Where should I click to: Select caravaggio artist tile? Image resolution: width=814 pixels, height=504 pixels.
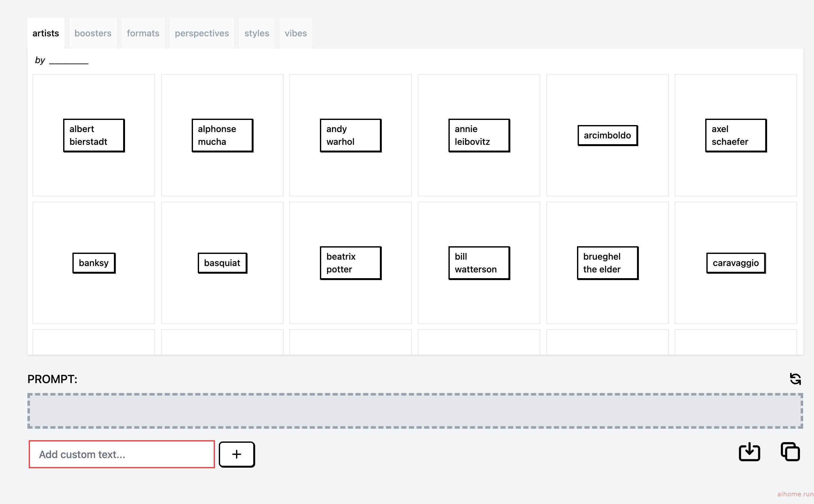tap(735, 263)
